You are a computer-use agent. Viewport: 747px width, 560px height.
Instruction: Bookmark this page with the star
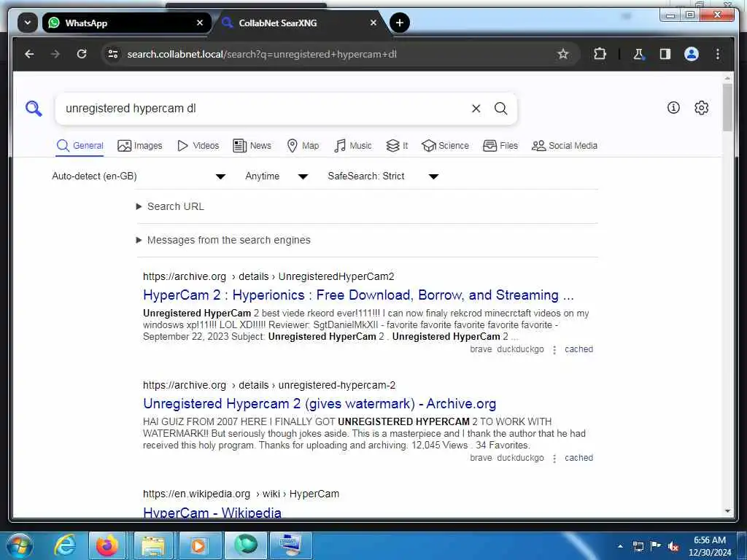click(x=562, y=54)
